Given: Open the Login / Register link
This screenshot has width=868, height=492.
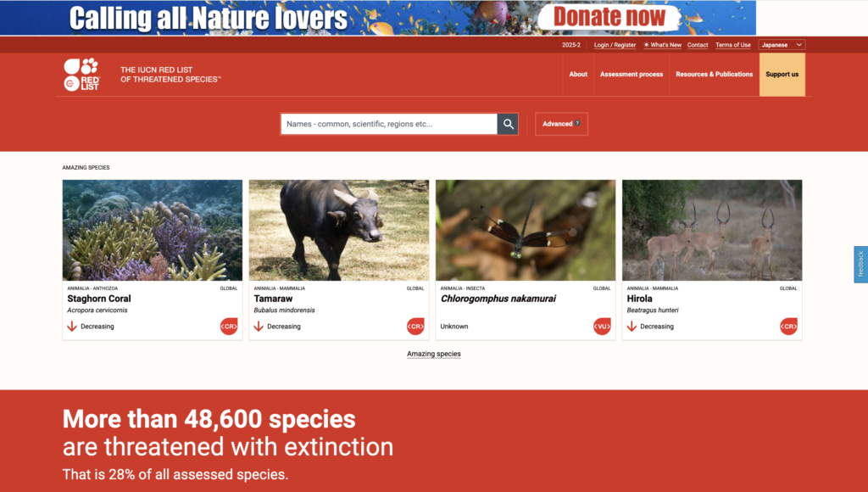Looking at the screenshot, I should (x=615, y=45).
